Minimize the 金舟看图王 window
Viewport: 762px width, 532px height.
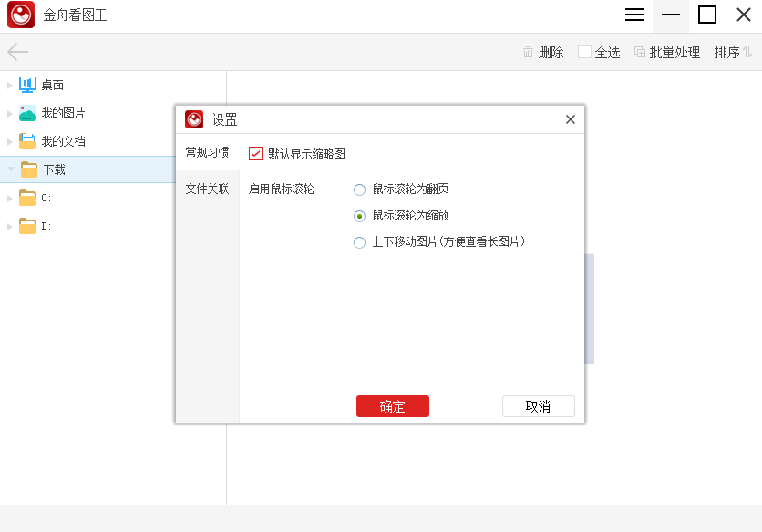[x=671, y=15]
